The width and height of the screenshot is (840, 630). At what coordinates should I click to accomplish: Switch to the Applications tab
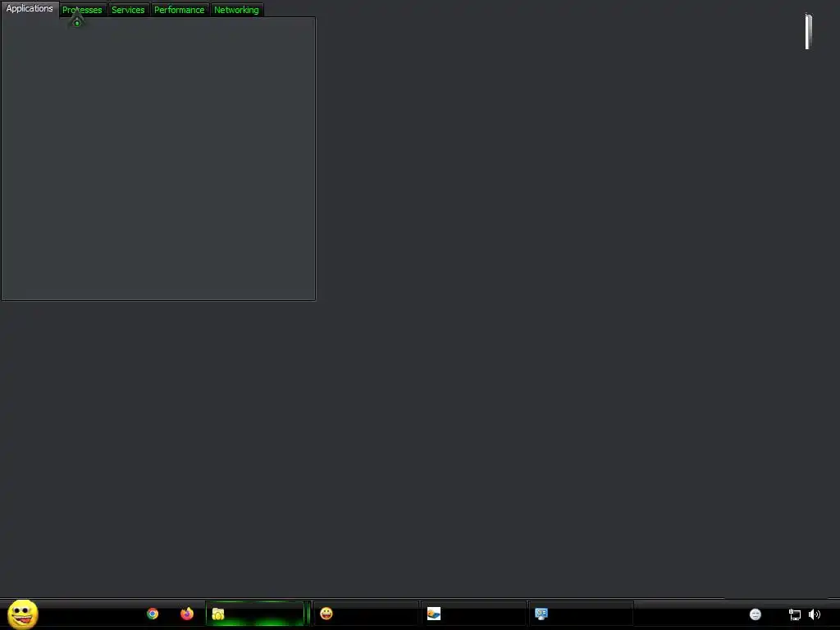click(x=30, y=8)
